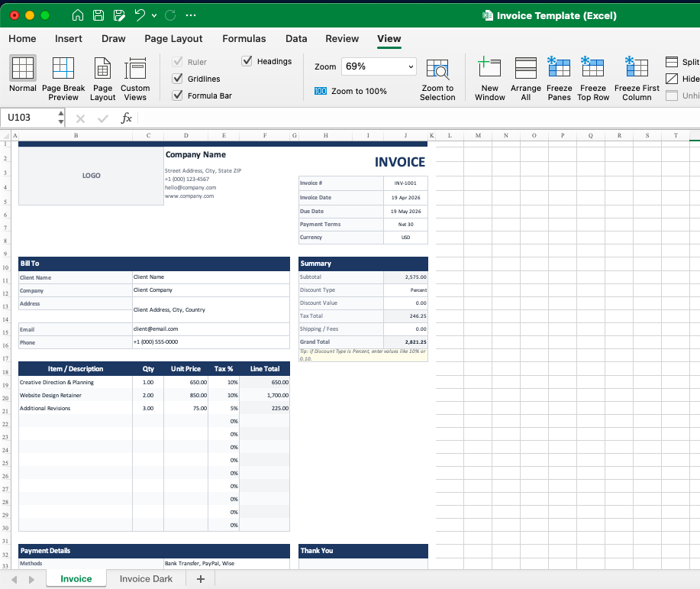
Task: Freeze the First Column
Action: (x=636, y=76)
